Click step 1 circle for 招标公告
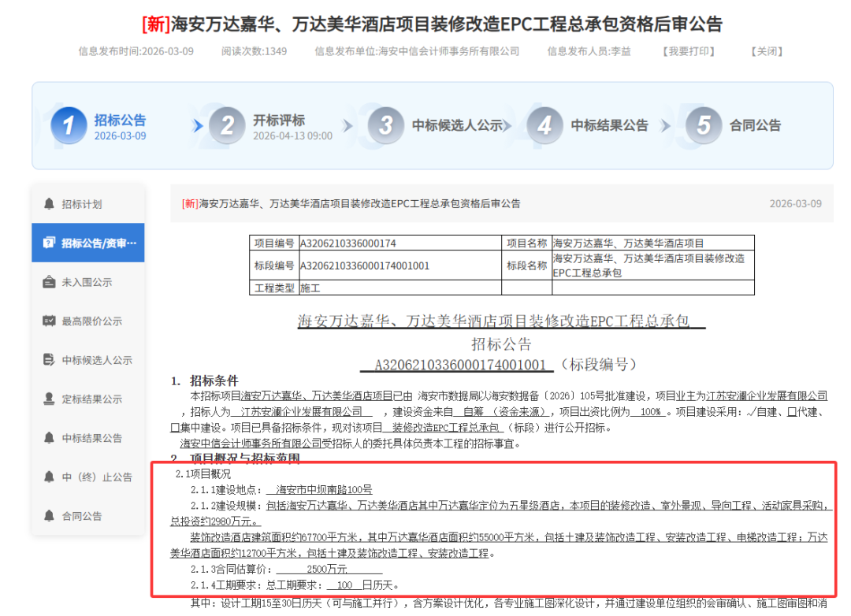 click(x=69, y=126)
